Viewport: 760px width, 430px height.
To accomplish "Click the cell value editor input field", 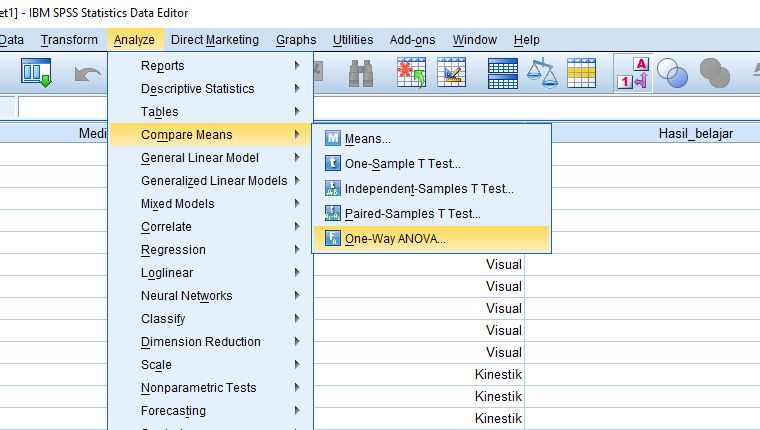I will [x=63, y=107].
